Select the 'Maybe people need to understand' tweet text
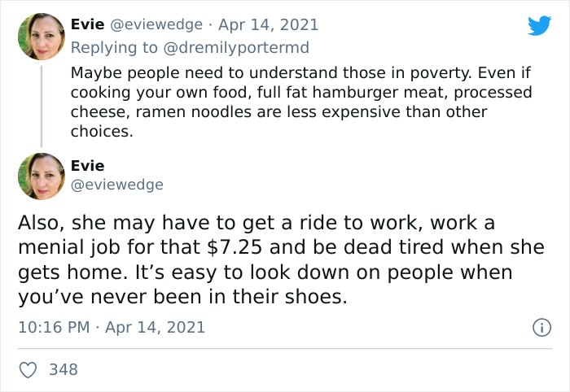570x392 pixels. [301, 102]
